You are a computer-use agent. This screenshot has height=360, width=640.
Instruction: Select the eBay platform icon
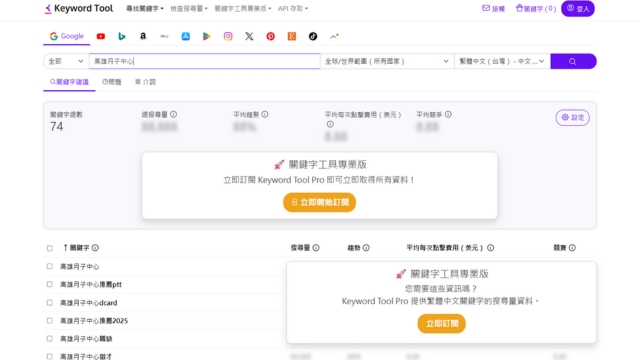pyautogui.click(x=164, y=36)
